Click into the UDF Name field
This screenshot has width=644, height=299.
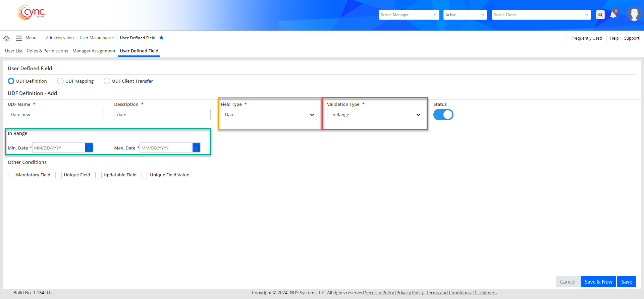56,115
